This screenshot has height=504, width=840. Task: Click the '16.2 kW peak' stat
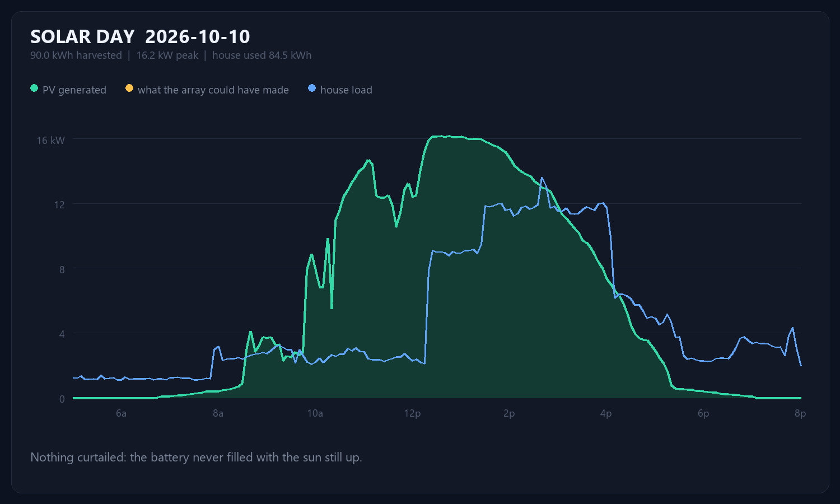(x=167, y=55)
